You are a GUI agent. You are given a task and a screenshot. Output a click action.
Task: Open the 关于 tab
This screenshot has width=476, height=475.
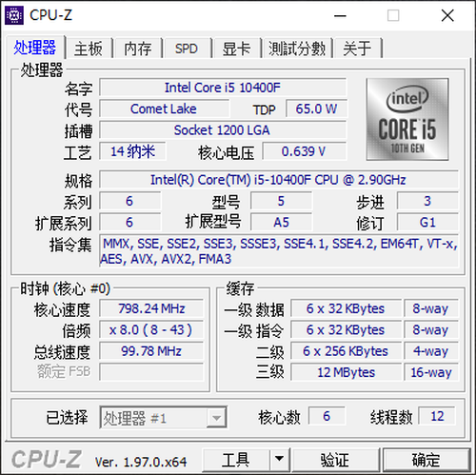pyautogui.click(x=358, y=49)
